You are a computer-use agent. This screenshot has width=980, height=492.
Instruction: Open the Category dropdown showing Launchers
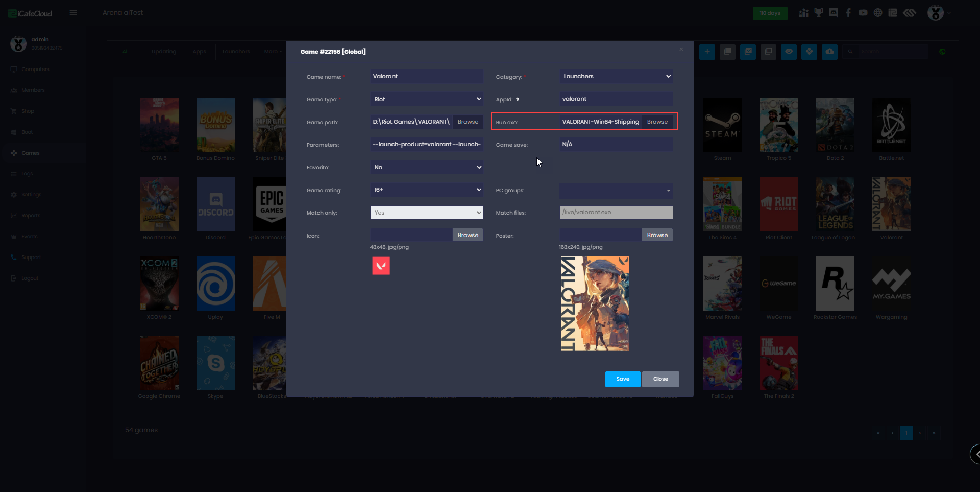[x=616, y=77]
